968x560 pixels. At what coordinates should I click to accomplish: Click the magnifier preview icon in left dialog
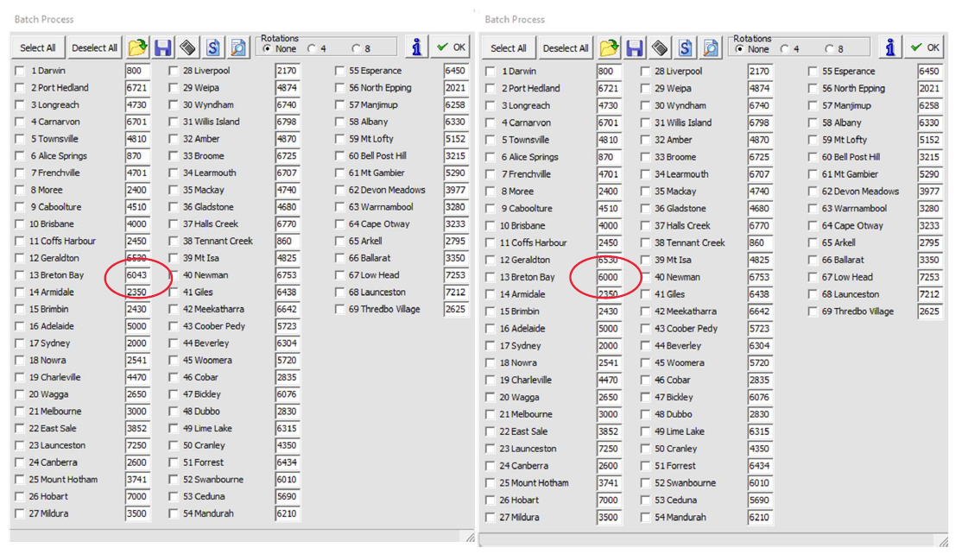coord(238,47)
